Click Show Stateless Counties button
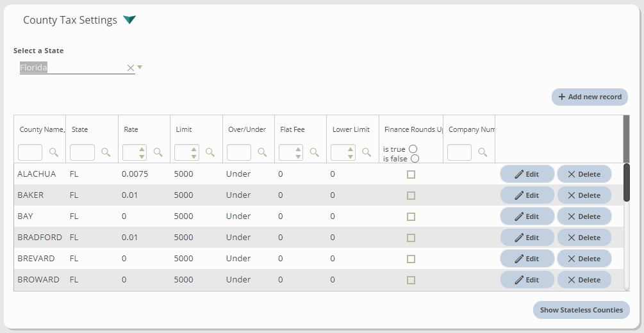Image resolution: width=644 pixels, height=333 pixels. [581, 310]
